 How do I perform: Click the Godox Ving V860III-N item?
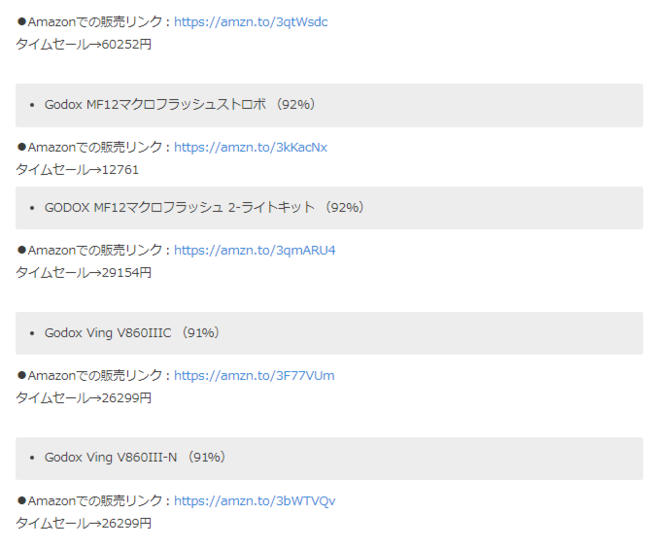coord(111,458)
